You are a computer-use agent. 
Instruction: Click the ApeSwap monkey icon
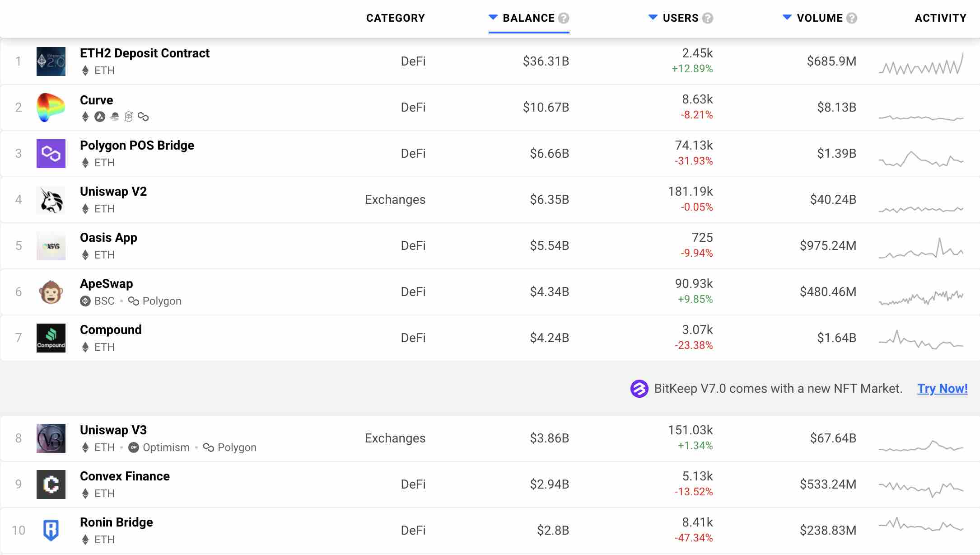tap(51, 292)
